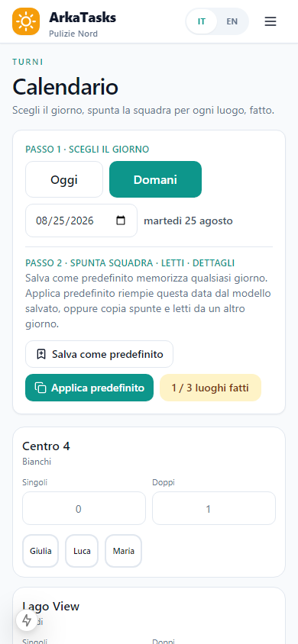Viewport: 298px width, 644px height.
Task: Click the Salva come predefinito button
Action: [99, 354]
